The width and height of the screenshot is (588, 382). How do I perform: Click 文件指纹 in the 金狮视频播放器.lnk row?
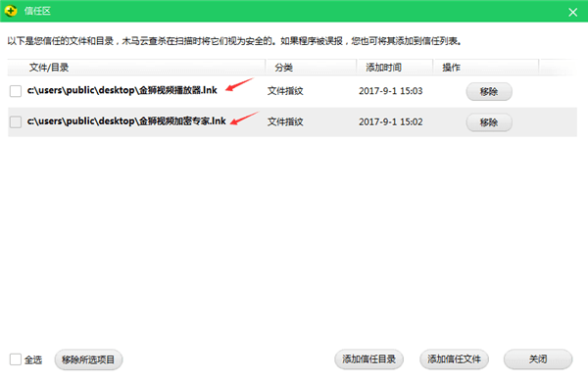point(285,91)
